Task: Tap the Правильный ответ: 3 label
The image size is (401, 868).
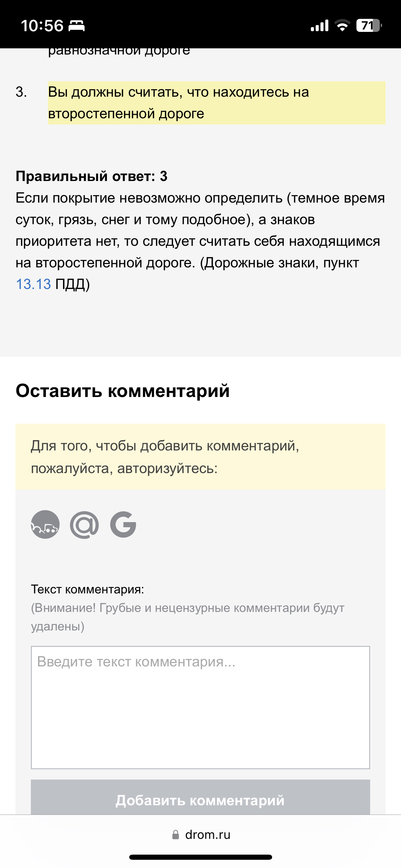Action: [x=92, y=176]
